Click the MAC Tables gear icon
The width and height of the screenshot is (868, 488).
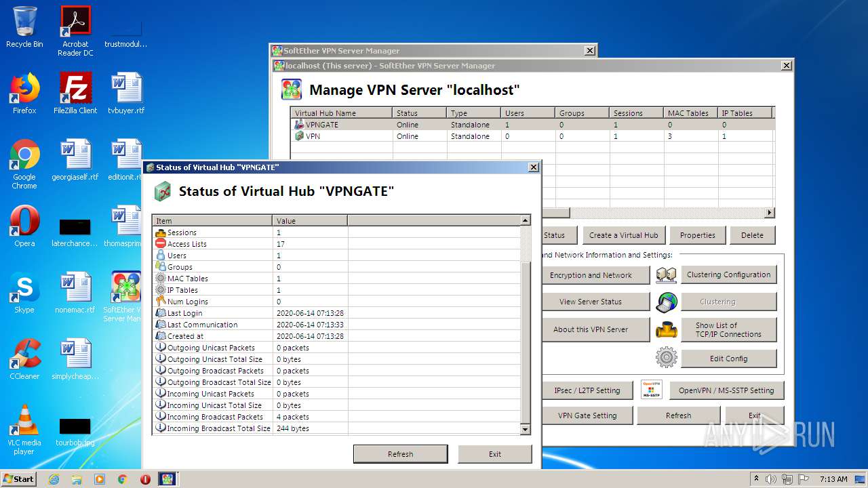(161, 279)
